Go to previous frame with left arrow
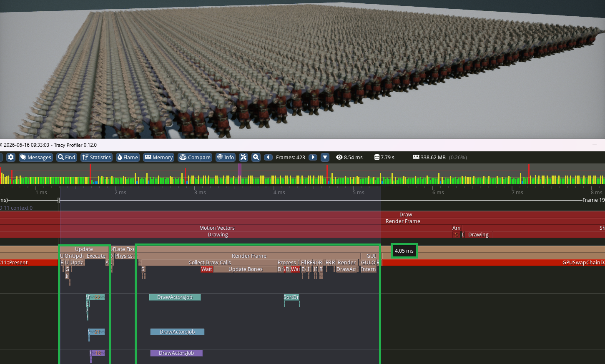Image resolution: width=605 pixels, height=364 pixels. (269, 157)
